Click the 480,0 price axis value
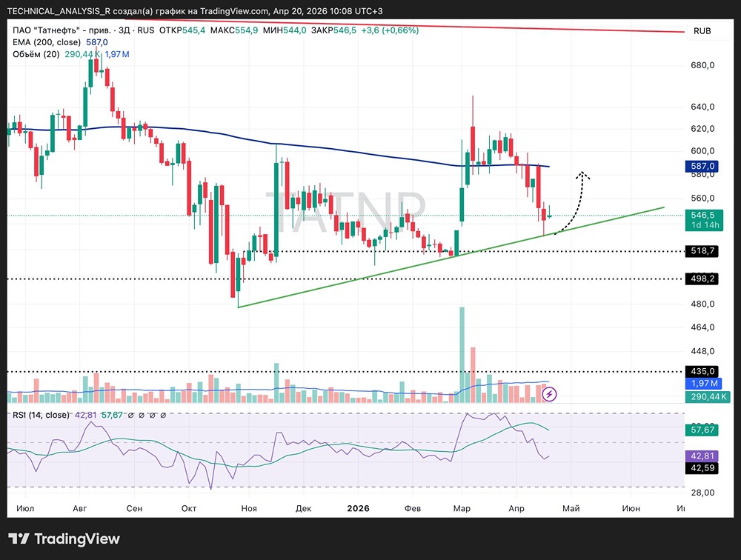Image resolution: width=741 pixels, height=560 pixels. [702, 304]
